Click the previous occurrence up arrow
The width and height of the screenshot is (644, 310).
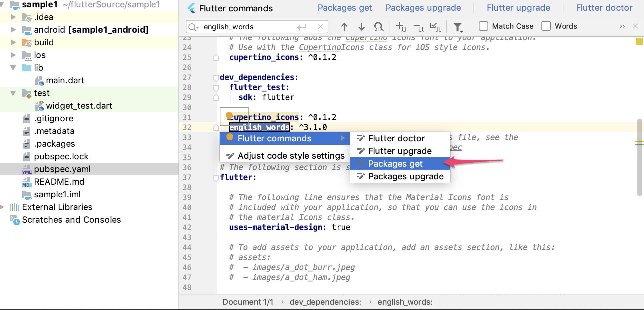344,26
